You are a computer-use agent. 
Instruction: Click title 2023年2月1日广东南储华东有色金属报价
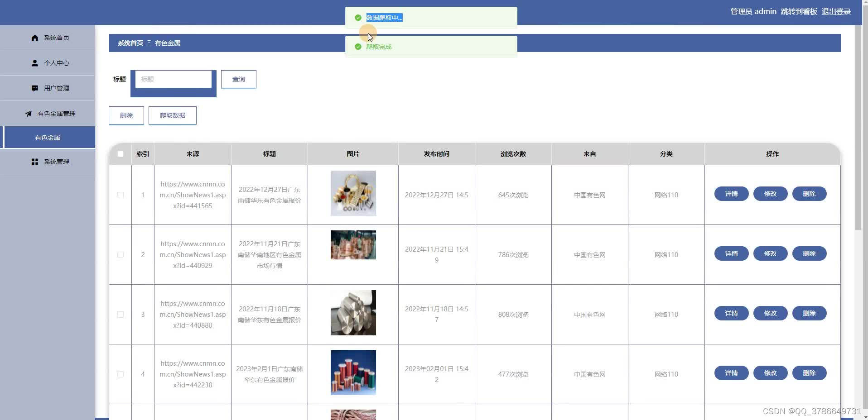(270, 374)
